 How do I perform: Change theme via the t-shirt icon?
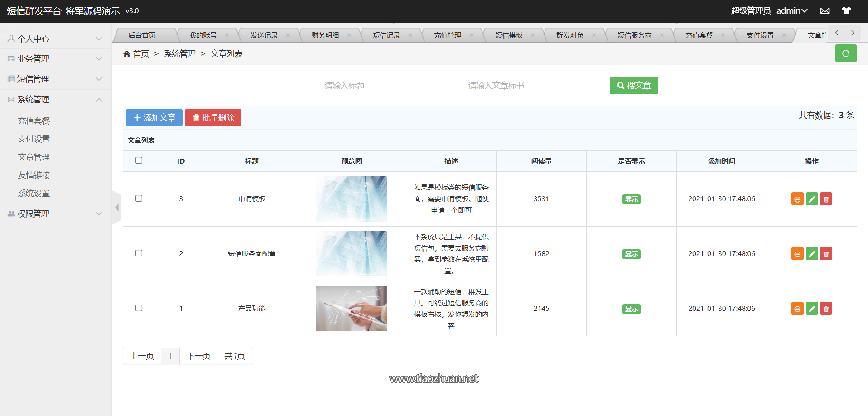(x=846, y=10)
